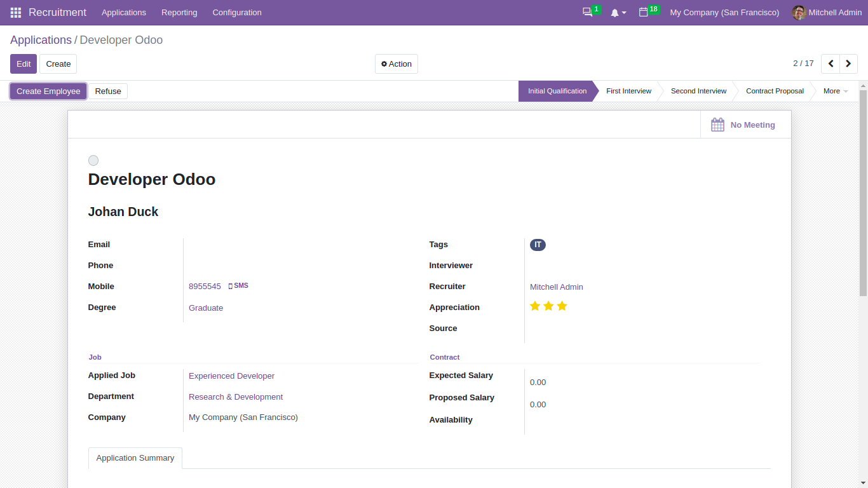Image resolution: width=868 pixels, height=488 pixels.
Task: Open the Research & Development department link
Action: pos(236,396)
